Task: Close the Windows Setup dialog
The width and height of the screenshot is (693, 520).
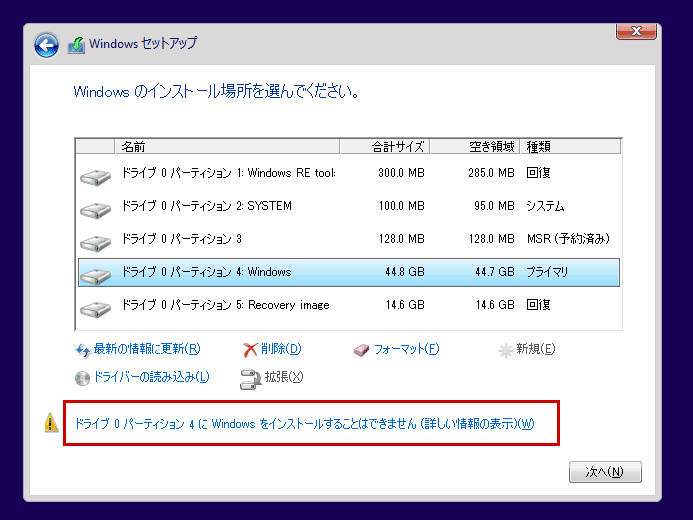Action: click(x=636, y=31)
